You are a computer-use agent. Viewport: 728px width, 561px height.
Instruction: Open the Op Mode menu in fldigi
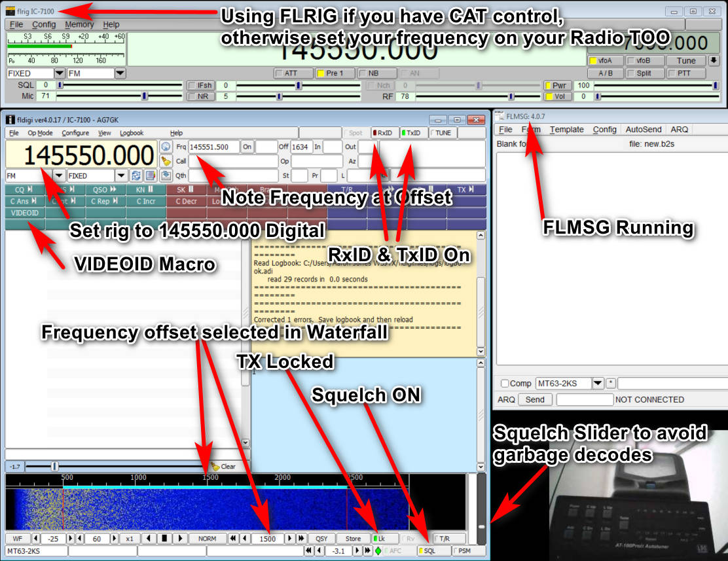coord(40,133)
